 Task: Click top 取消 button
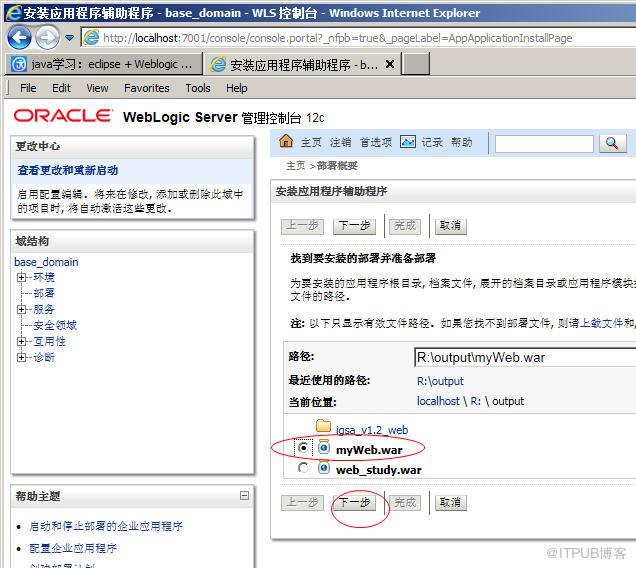click(451, 226)
